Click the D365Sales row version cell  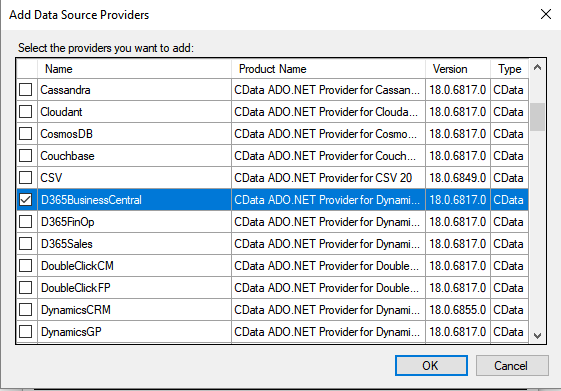pyautogui.click(x=458, y=244)
